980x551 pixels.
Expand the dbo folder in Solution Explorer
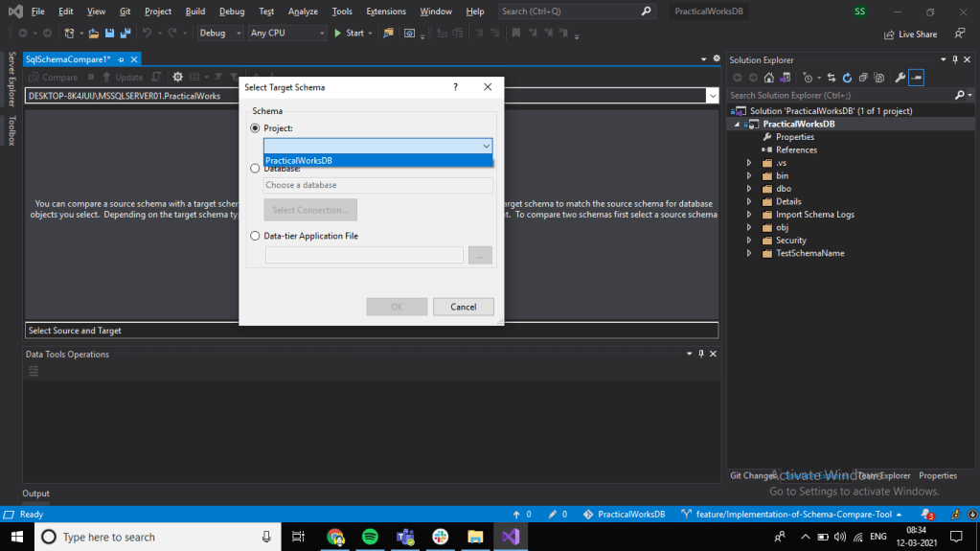(x=749, y=189)
